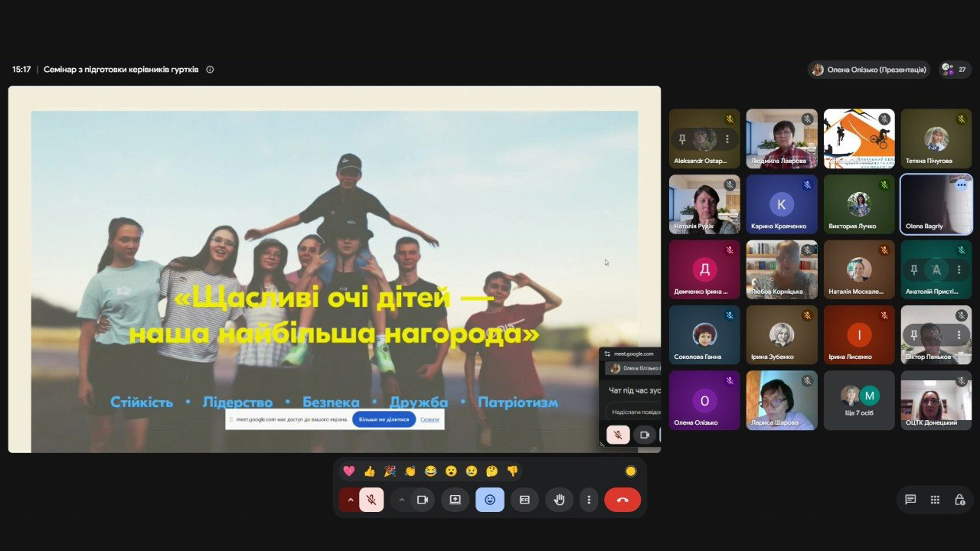Viewport: 980px width, 551px height.
Task: Toggle the muted microphone button
Action: click(371, 500)
